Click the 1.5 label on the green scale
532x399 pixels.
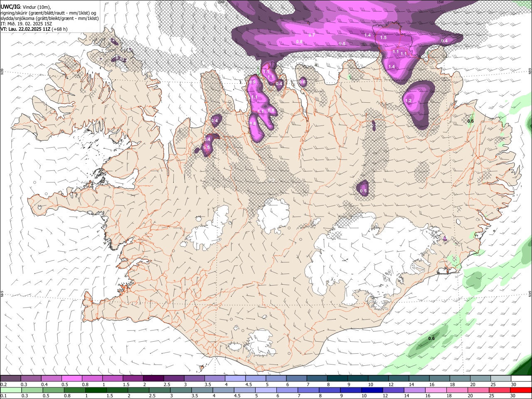coord(110,396)
